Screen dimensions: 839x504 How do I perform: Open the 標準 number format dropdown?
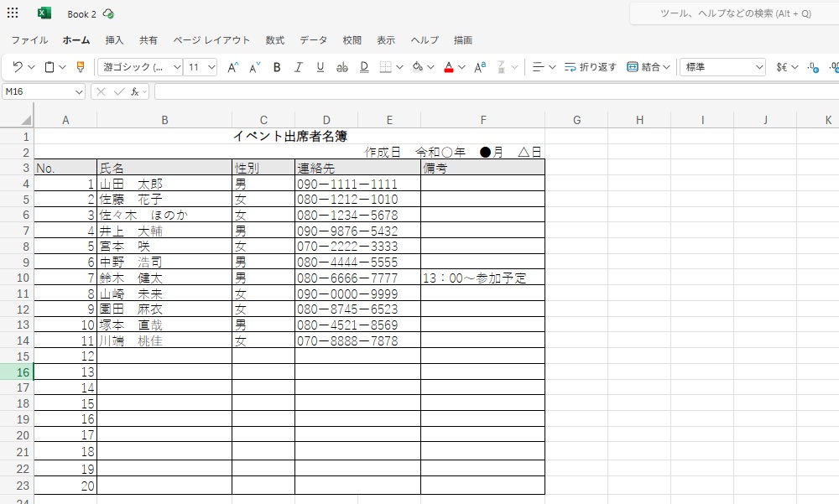722,67
